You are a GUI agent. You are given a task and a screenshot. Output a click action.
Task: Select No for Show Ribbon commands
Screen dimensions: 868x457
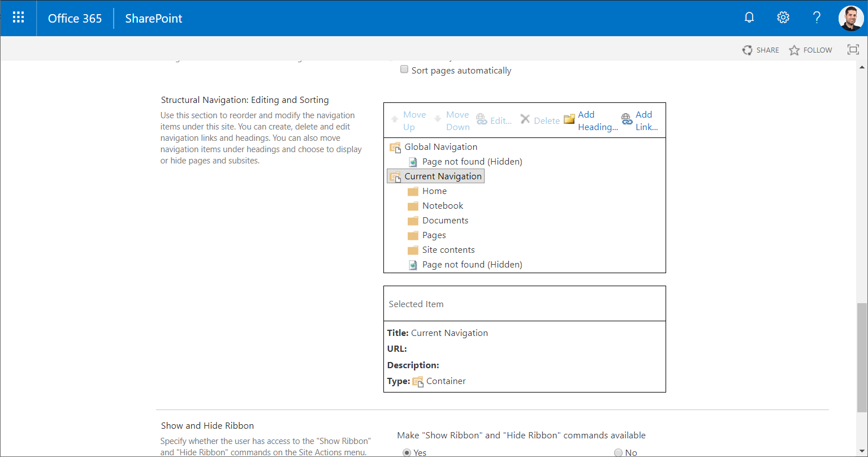point(617,452)
